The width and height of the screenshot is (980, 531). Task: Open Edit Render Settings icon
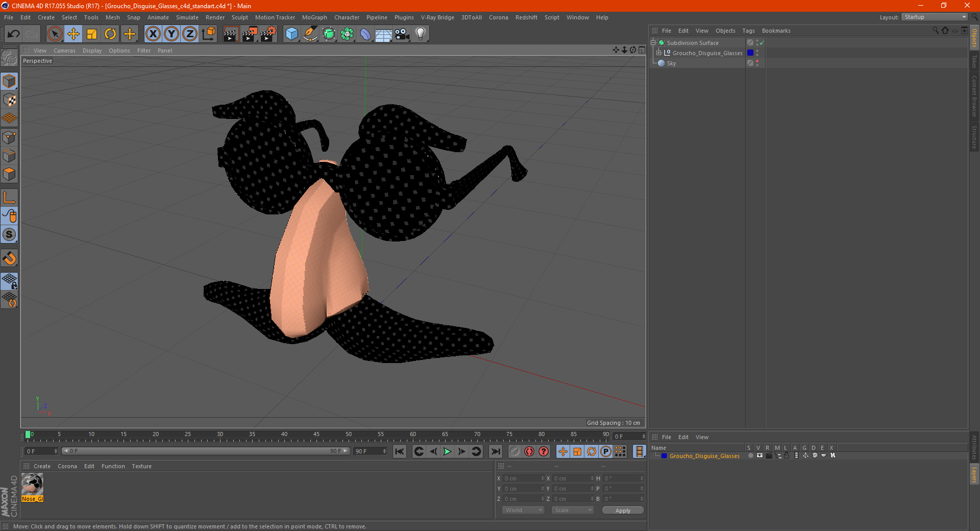(268, 34)
